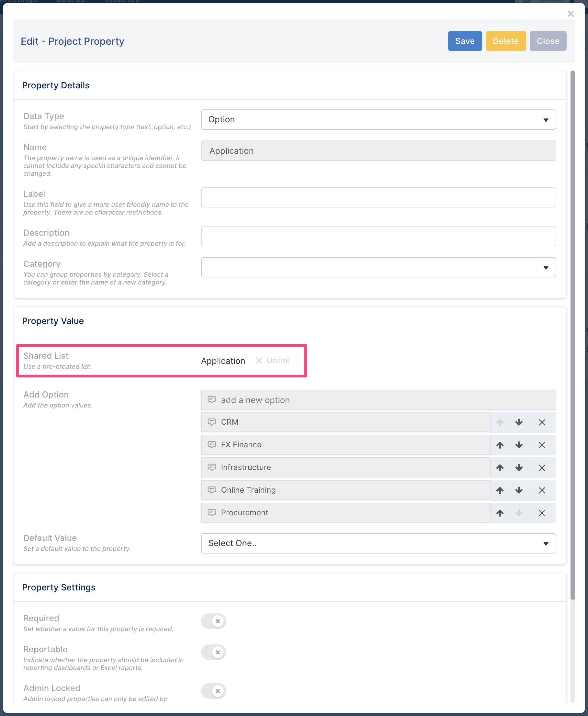
Task: Move FX Finance option down
Action: [519, 445]
